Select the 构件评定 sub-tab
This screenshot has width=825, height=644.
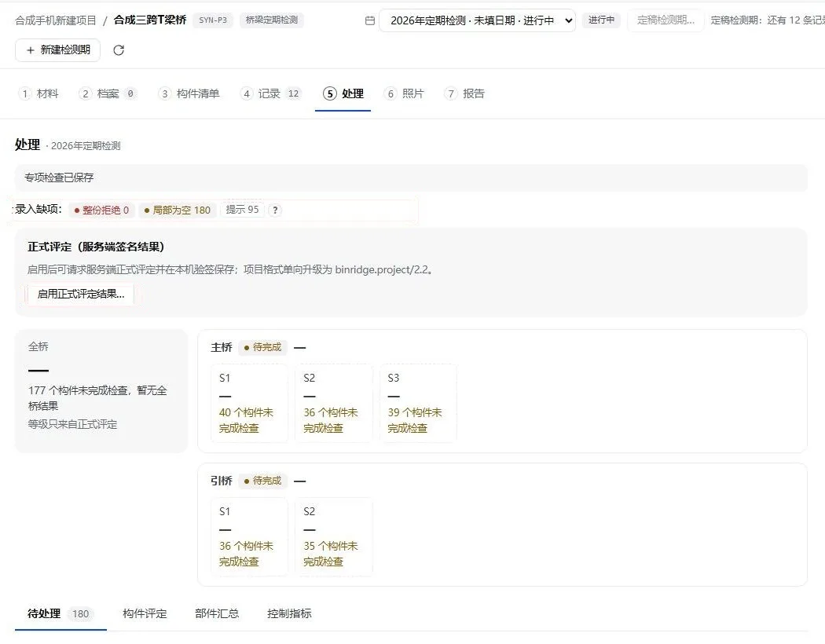pyautogui.click(x=145, y=613)
